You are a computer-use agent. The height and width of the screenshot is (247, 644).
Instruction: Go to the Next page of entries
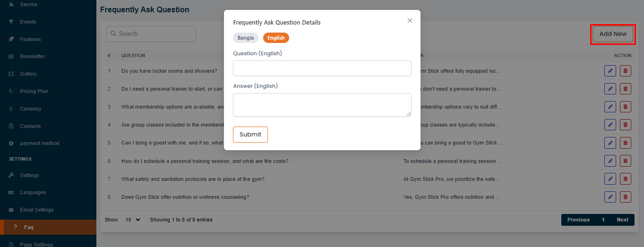[x=622, y=220]
